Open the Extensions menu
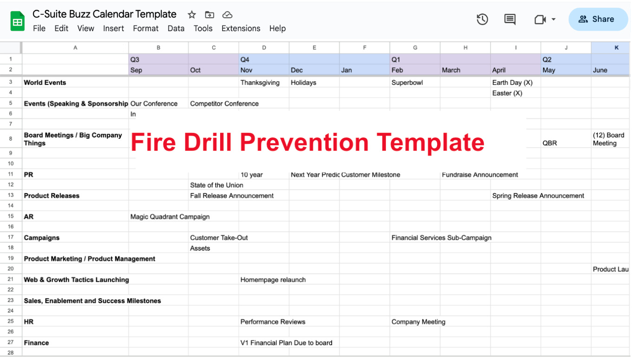Viewport: 641px width, 364px height. point(241,28)
